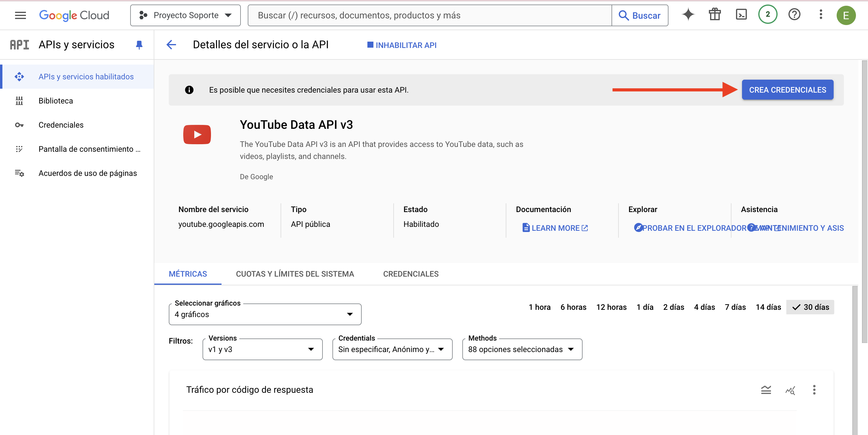The image size is (868, 435).
Task: Select the 14 días time range
Action: [x=768, y=307]
